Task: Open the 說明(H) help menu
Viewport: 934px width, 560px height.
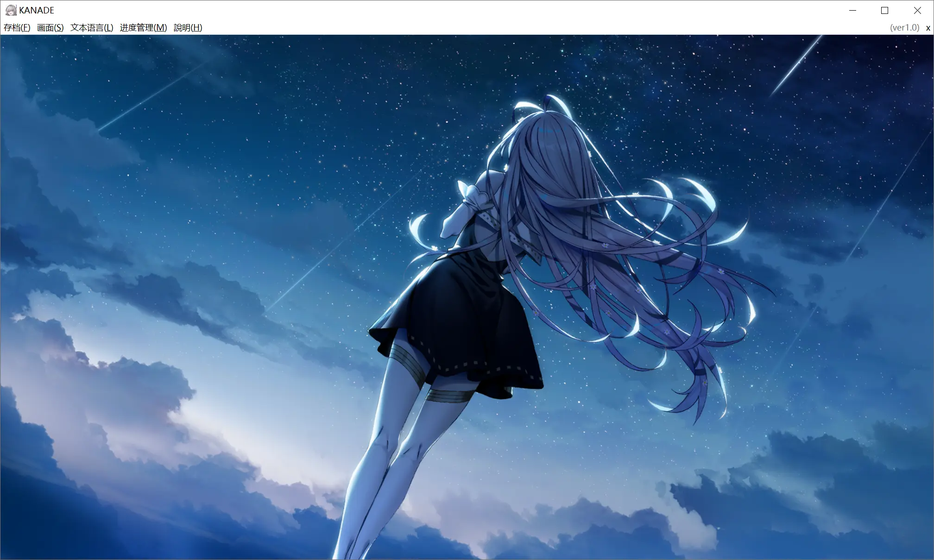Action: coord(188,28)
